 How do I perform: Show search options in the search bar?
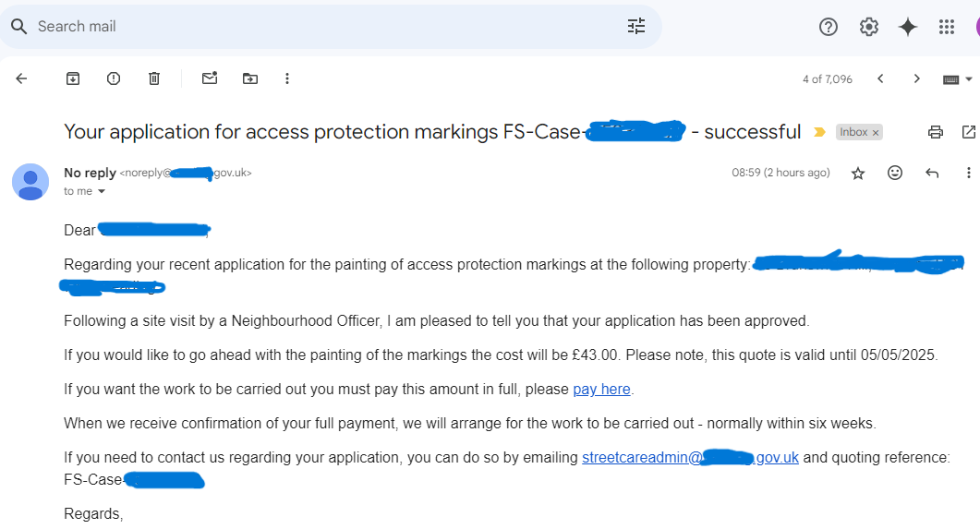point(636,26)
